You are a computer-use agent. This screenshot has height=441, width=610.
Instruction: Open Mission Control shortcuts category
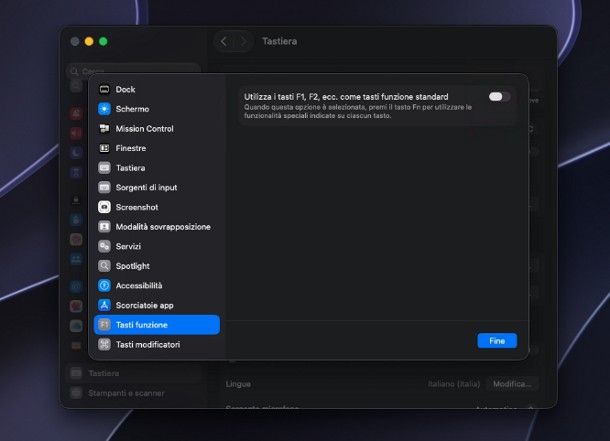[157, 128]
